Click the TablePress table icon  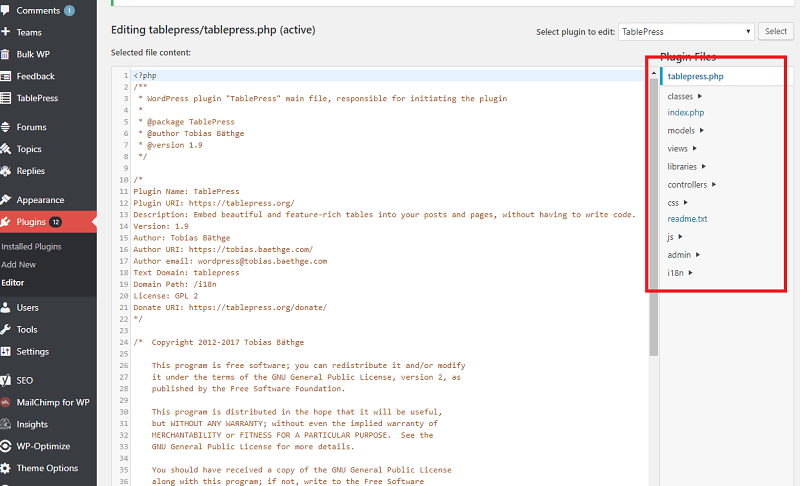(x=5, y=98)
